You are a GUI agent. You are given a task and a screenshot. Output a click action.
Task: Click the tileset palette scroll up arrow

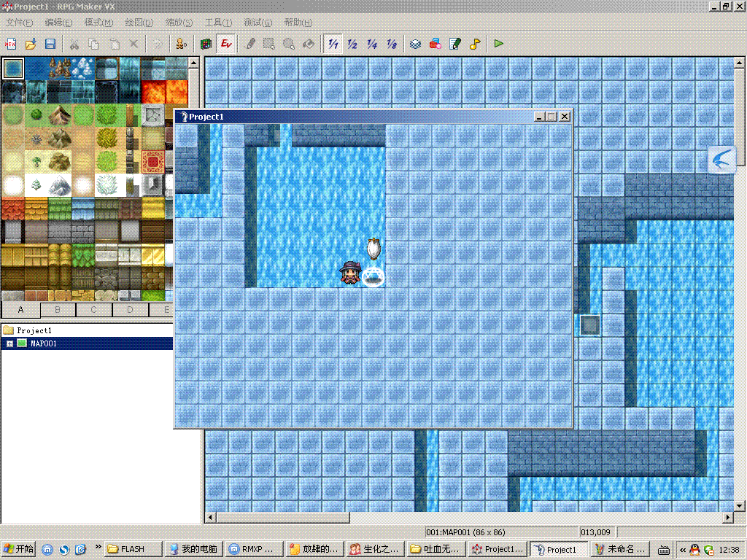click(x=193, y=63)
